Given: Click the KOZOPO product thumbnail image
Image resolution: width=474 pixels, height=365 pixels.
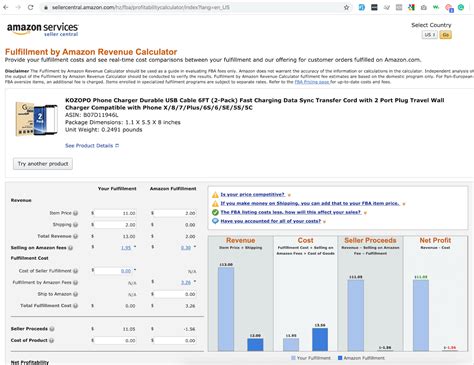Looking at the screenshot, I should click(x=36, y=119).
